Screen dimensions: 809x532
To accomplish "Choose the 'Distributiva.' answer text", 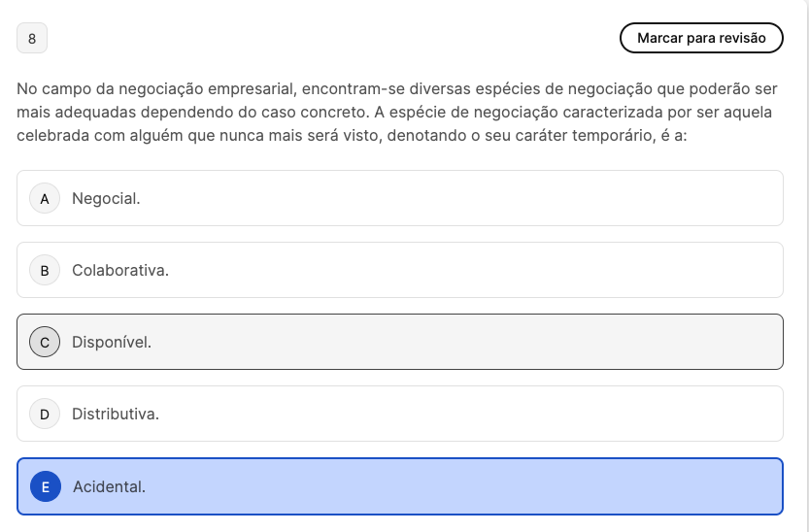I will 115,414.
